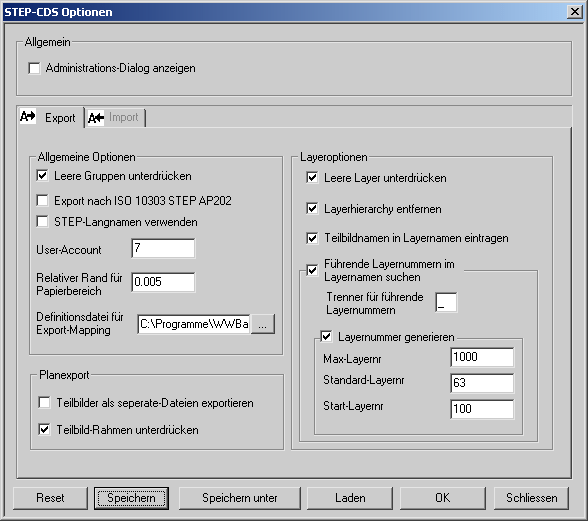Toggle Teilbilder als seperate-Dateien exportieren
The image size is (588, 521).
(x=44, y=402)
